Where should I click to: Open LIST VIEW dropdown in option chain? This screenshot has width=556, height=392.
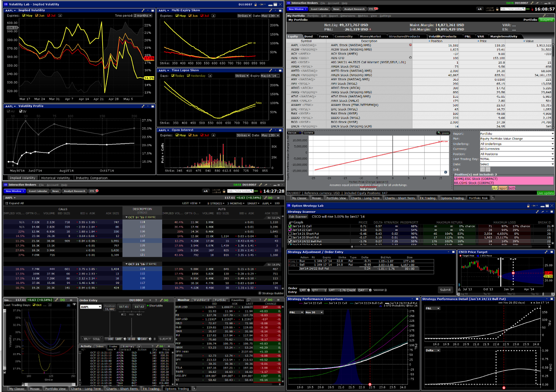point(191,203)
